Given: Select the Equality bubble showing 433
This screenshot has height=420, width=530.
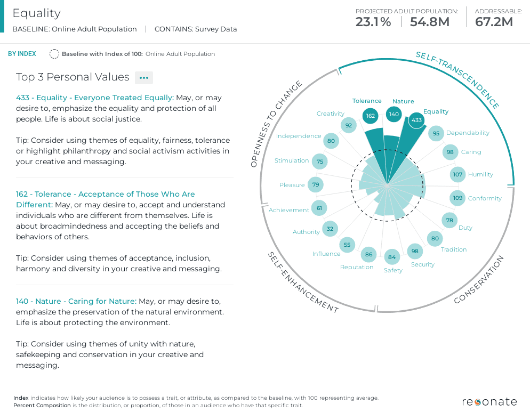Looking at the screenshot, I should pos(416,121).
